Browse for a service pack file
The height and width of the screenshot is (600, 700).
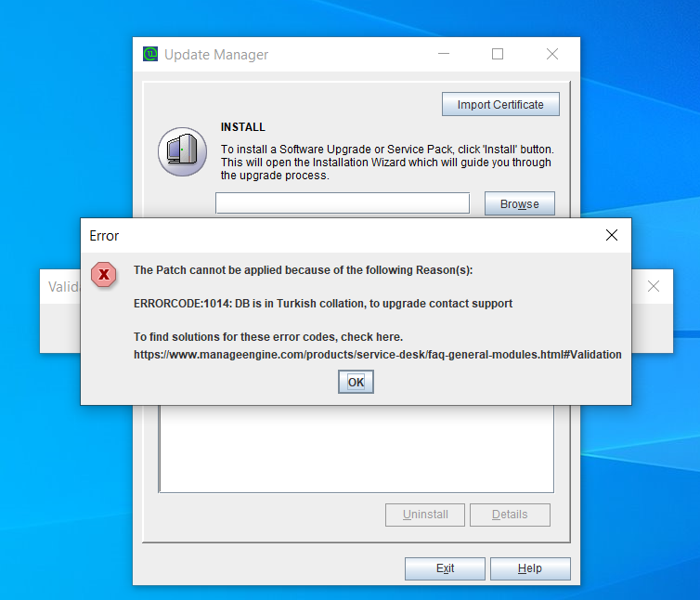coord(520,203)
